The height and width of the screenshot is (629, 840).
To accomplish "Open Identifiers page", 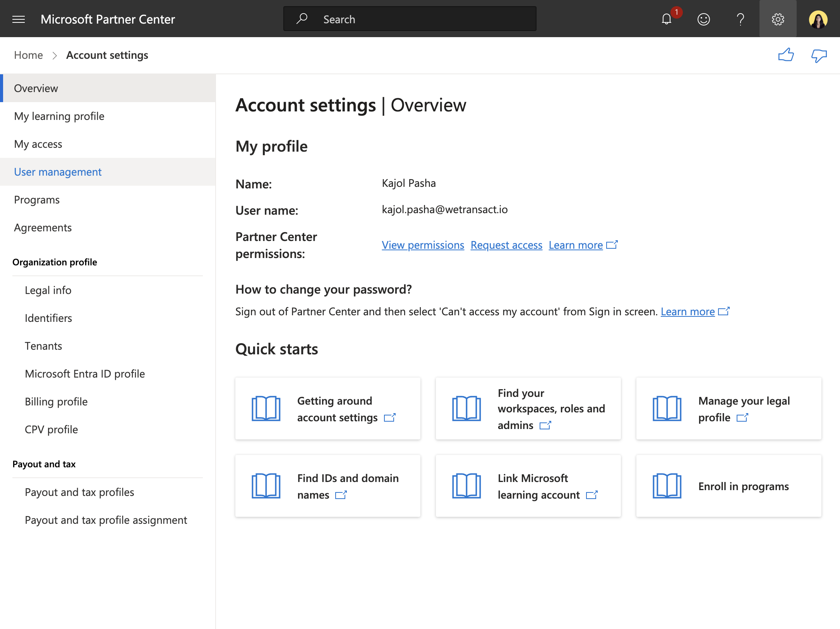I will coord(108,318).
